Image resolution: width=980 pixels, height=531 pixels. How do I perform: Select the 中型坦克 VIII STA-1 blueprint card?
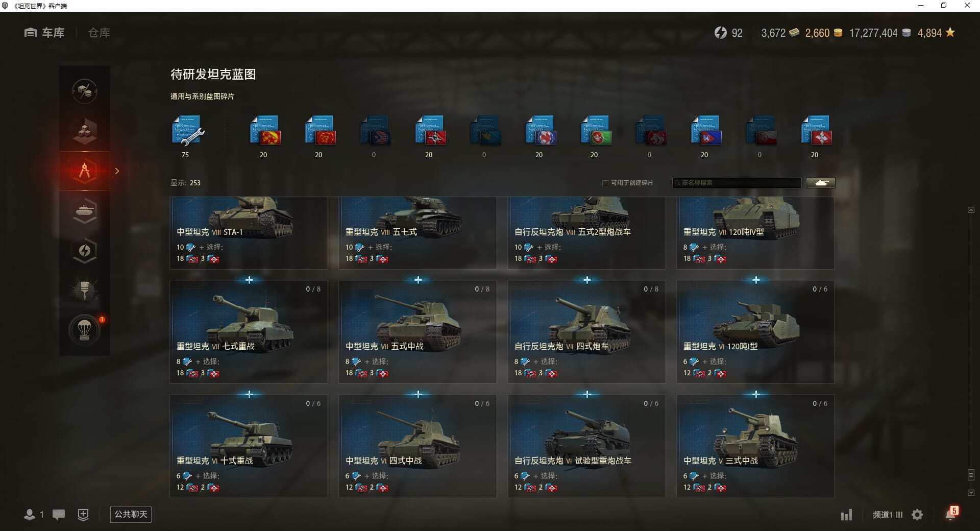pos(249,233)
